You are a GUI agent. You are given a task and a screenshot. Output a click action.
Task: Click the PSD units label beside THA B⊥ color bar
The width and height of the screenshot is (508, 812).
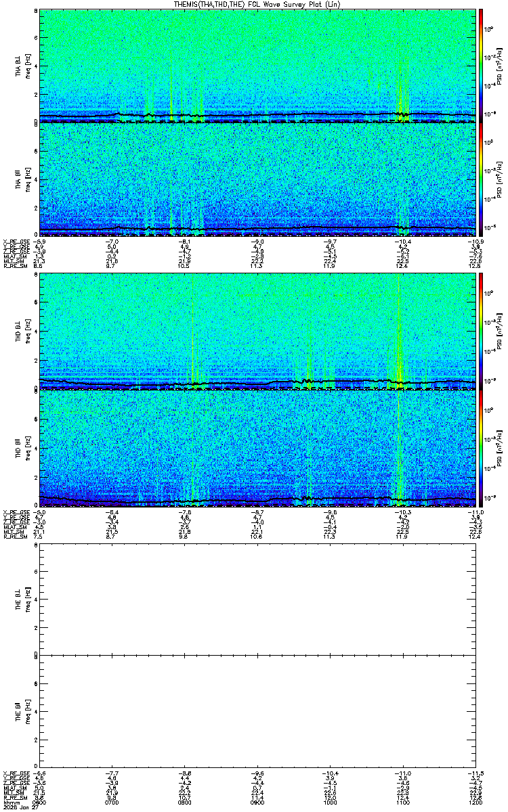[501, 66]
